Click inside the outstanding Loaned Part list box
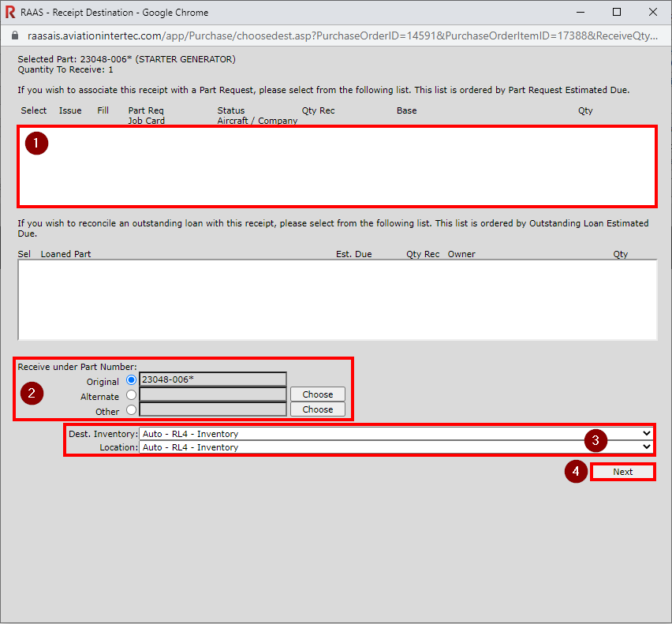Viewport: 672px width, 624px height. click(x=337, y=300)
